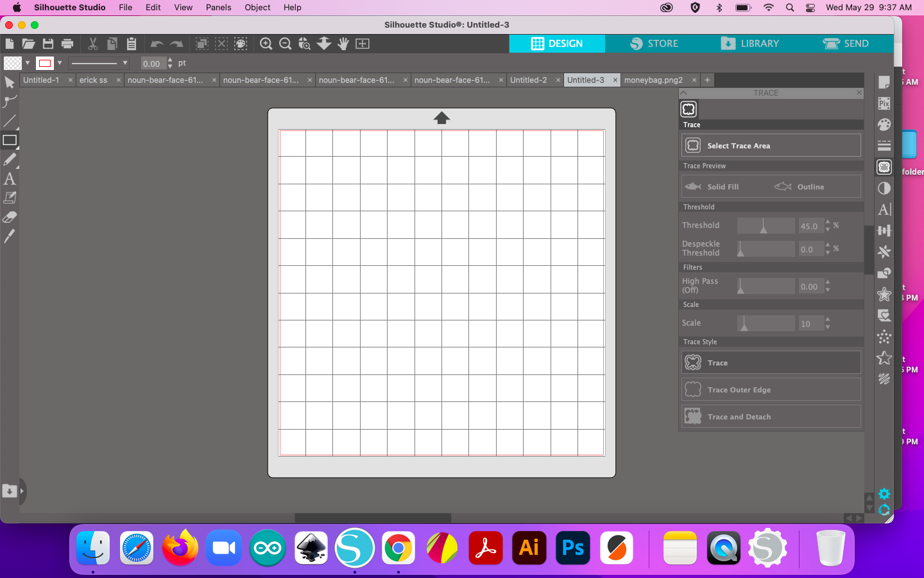Screen dimensions: 924x578
Task: Open the Page Setup panel icon
Action: [884, 82]
